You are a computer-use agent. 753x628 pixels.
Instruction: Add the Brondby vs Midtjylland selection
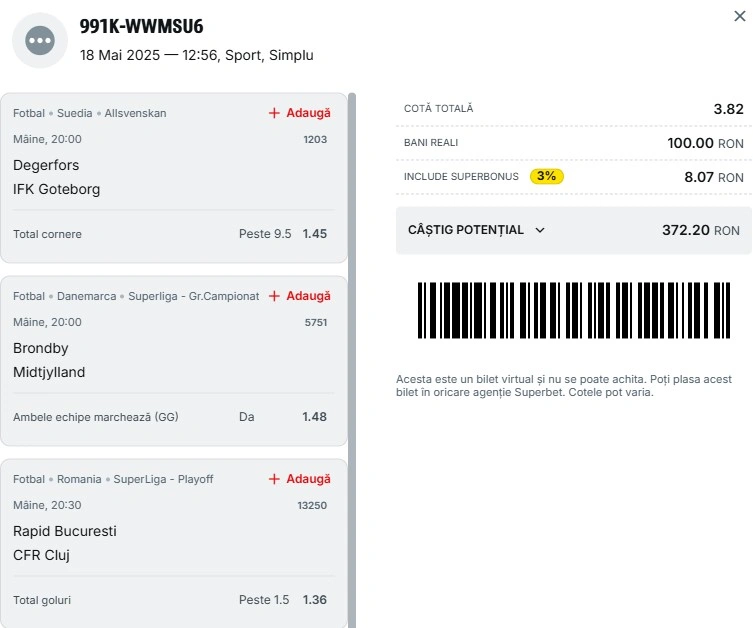pos(300,296)
